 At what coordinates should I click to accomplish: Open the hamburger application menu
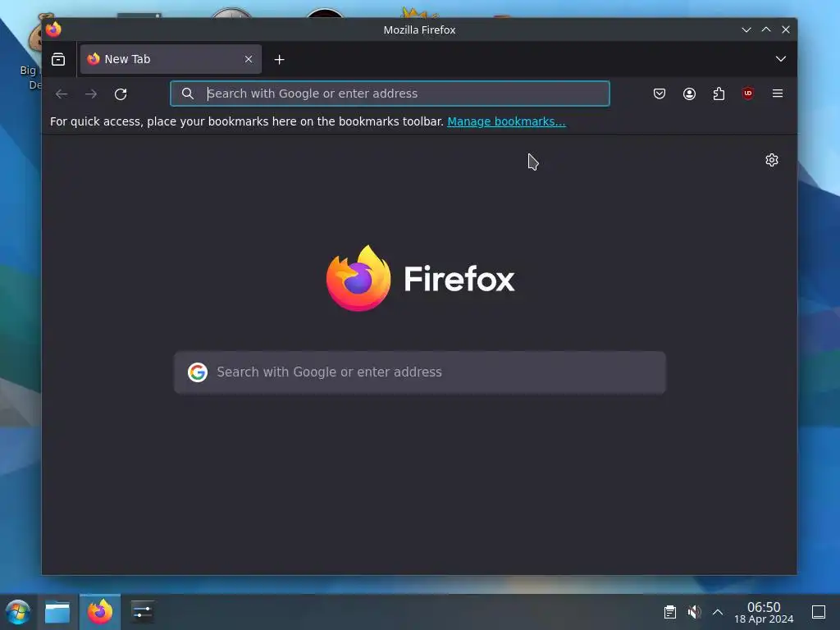pyautogui.click(x=778, y=94)
